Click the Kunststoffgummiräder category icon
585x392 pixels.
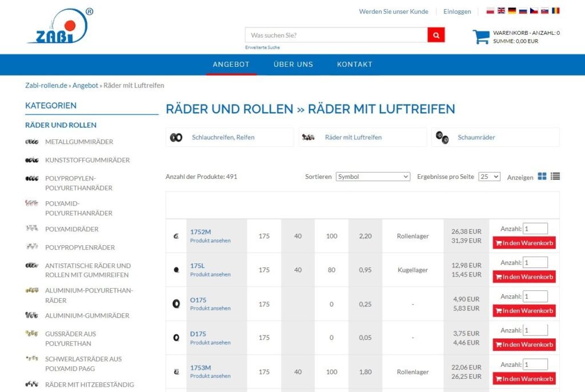click(32, 160)
